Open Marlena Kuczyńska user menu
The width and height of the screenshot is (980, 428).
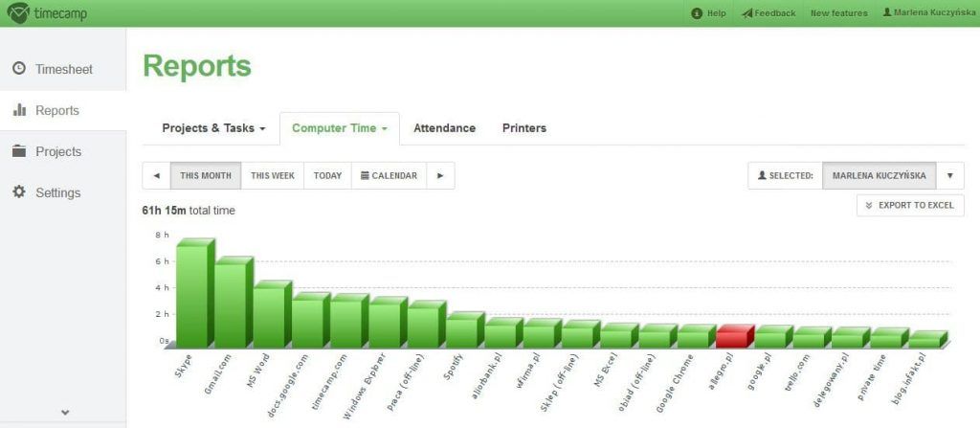(927, 12)
